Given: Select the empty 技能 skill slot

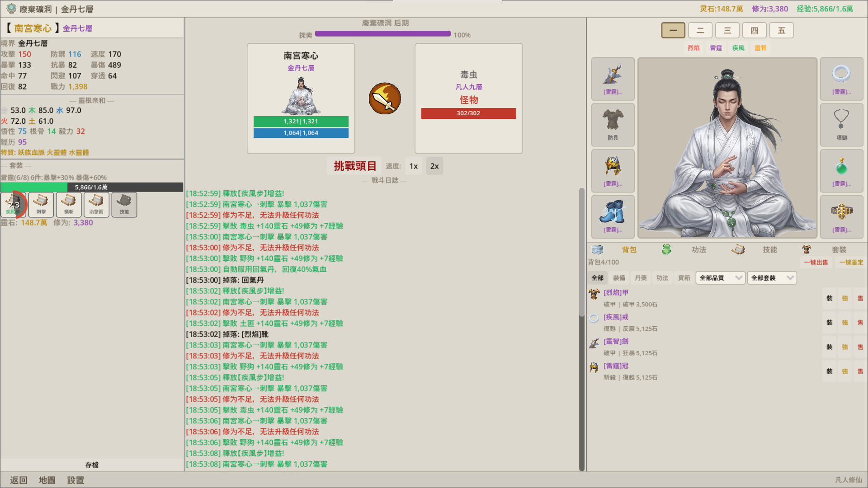Looking at the screenshot, I should click(124, 204).
